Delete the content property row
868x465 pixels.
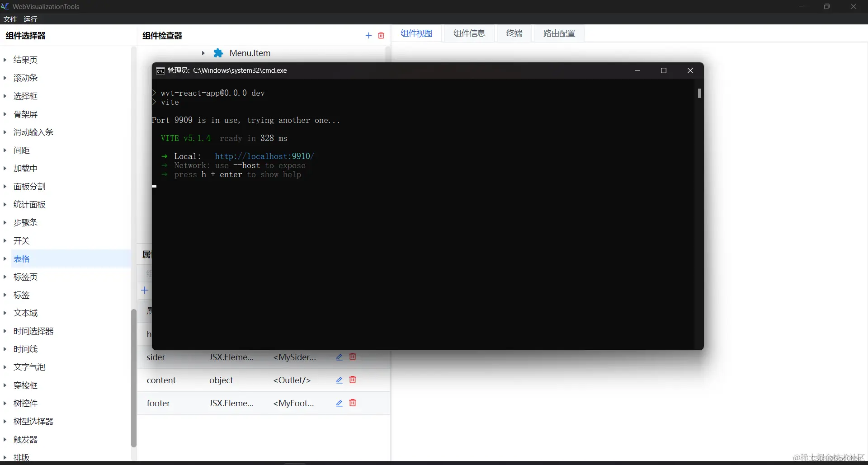(x=353, y=380)
